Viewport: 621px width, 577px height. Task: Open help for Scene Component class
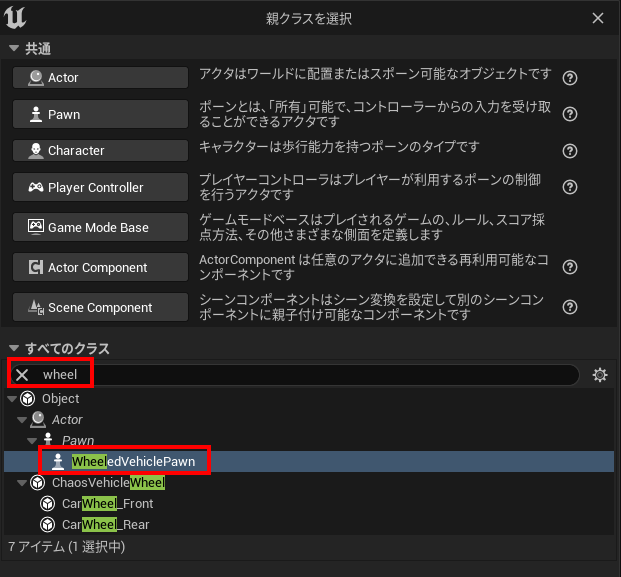[570, 307]
